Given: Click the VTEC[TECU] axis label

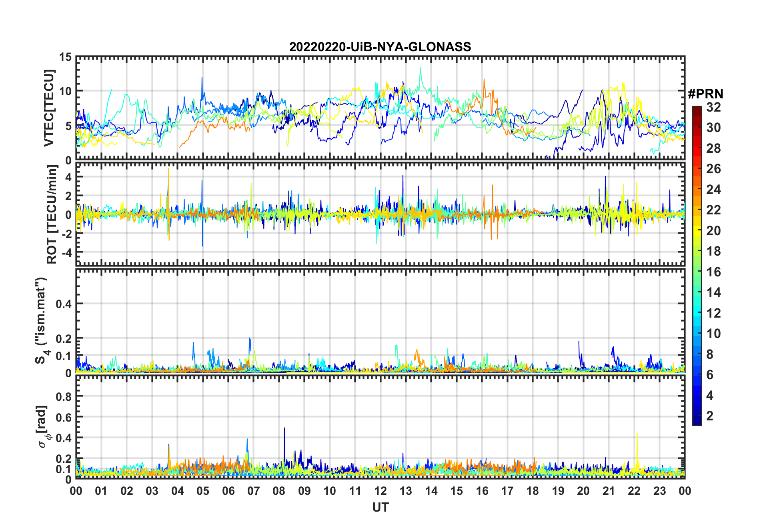Looking at the screenshot, I should tap(49, 108).
